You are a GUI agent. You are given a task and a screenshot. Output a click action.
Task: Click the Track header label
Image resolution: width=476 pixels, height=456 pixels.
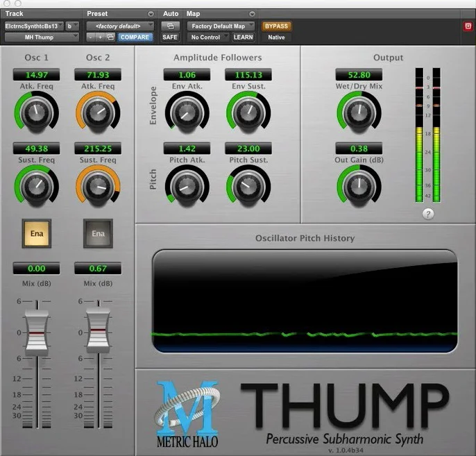(x=14, y=14)
